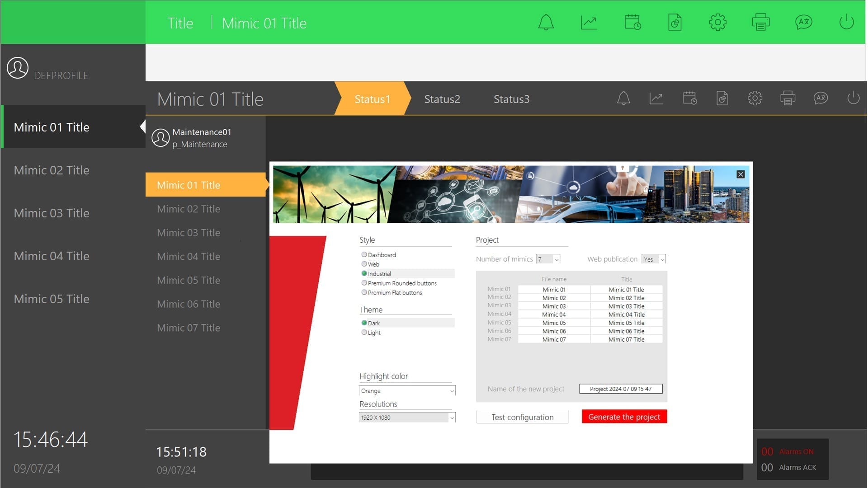Open the language translation icon in dark toolbar

point(821,98)
